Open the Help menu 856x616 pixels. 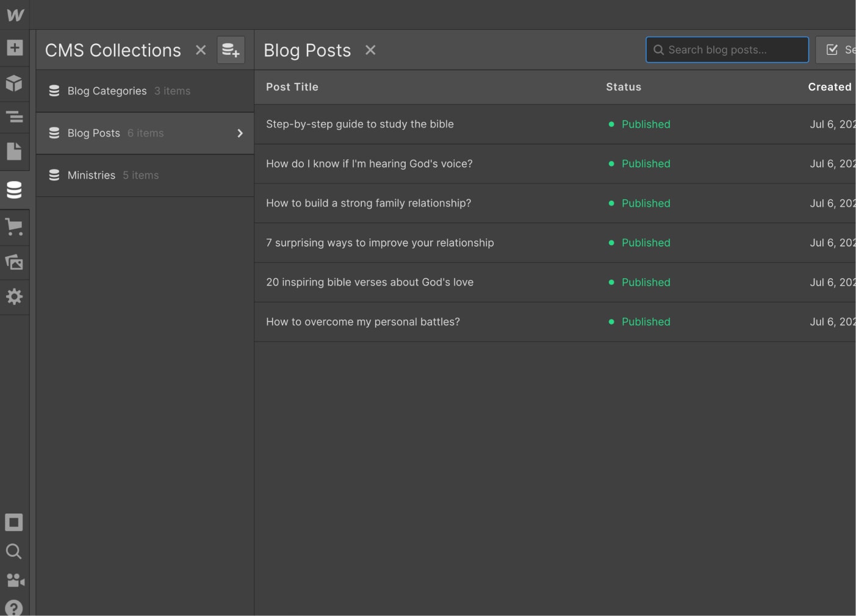coord(14,608)
